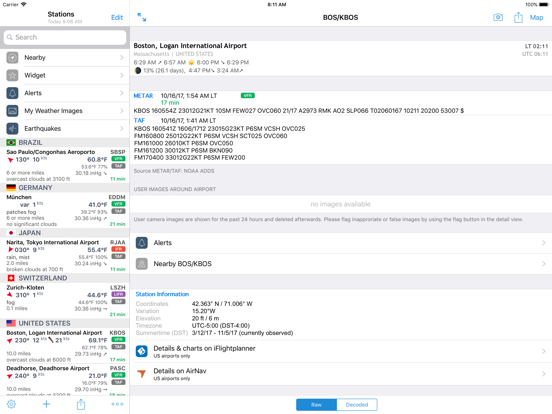Expand My Weather Images chevron
The height and width of the screenshot is (414, 552).
coord(121,111)
